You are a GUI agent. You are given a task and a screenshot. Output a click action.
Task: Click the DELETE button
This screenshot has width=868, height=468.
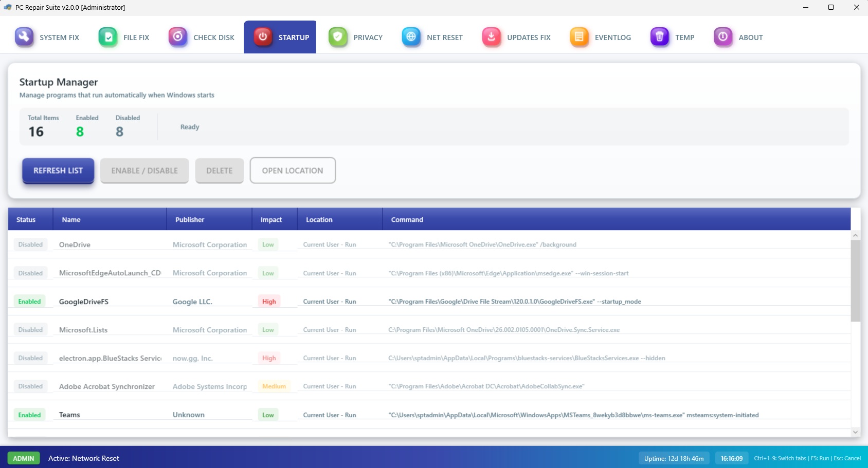point(219,170)
